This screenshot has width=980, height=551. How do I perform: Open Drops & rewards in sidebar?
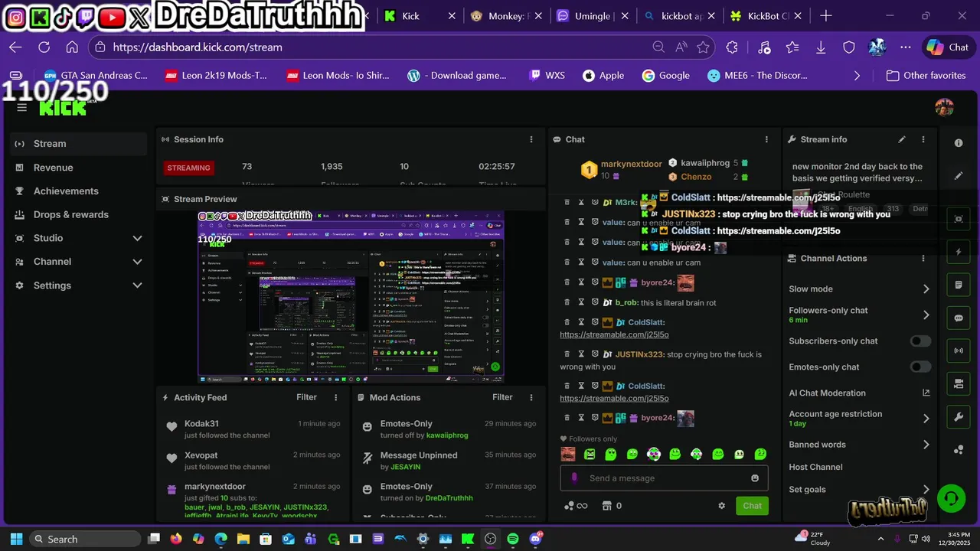click(79, 215)
